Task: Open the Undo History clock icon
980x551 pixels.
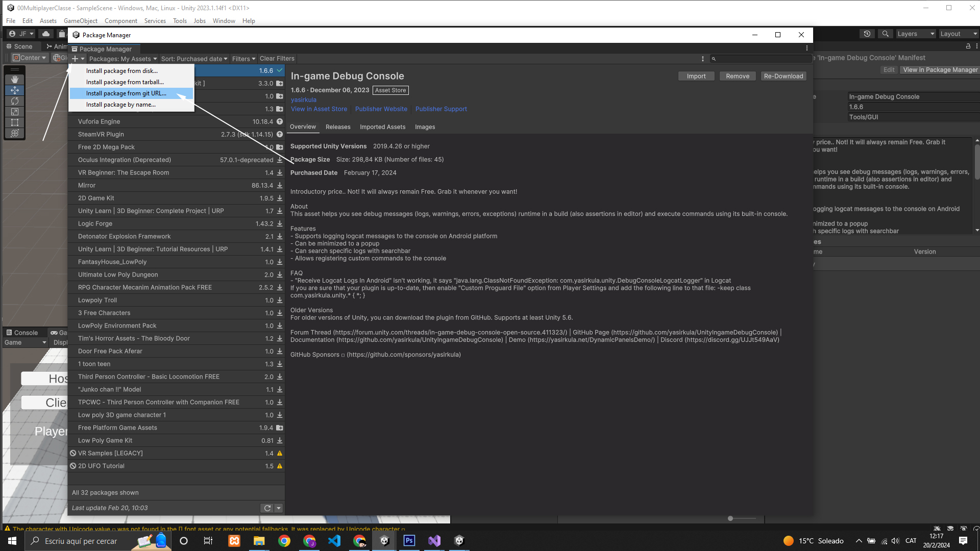Action: (x=867, y=34)
